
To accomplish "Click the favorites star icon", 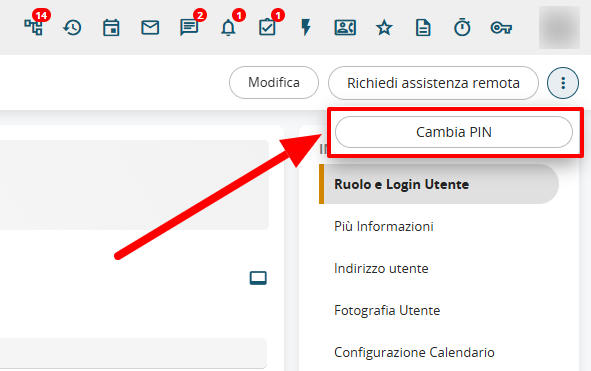I will click(x=384, y=28).
